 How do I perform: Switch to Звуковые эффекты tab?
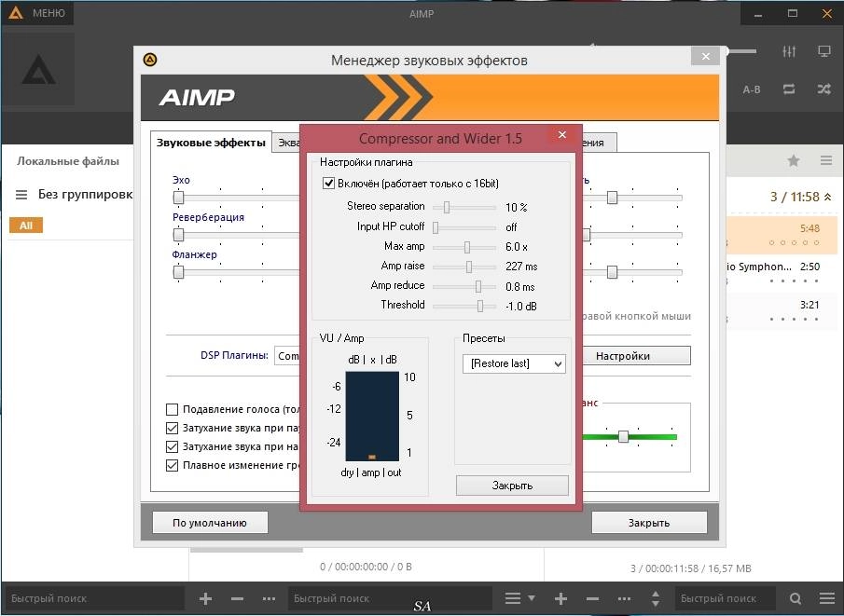pos(211,143)
